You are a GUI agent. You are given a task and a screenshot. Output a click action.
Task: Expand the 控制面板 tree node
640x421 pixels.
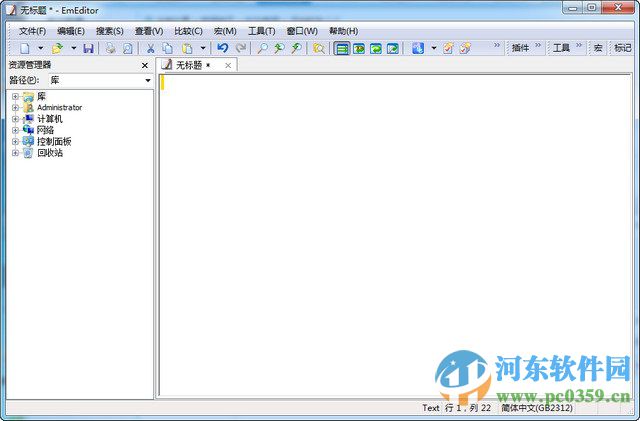point(15,142)
